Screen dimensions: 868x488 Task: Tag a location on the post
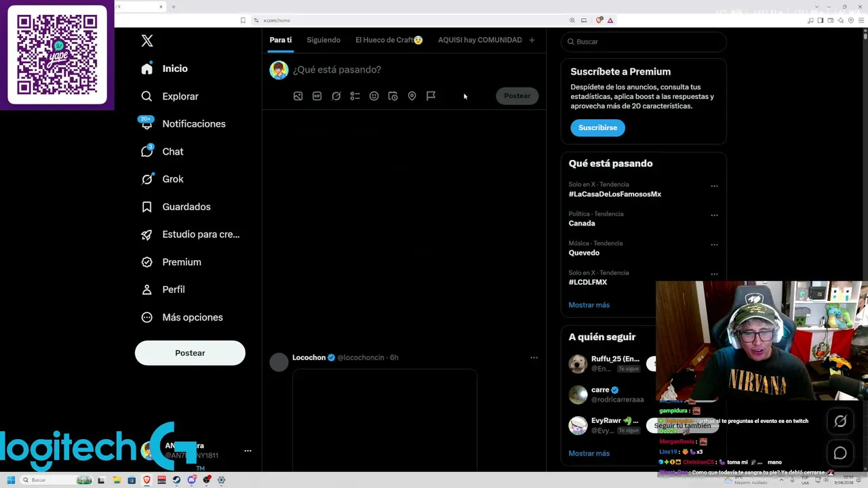click(x=412, y=96)
